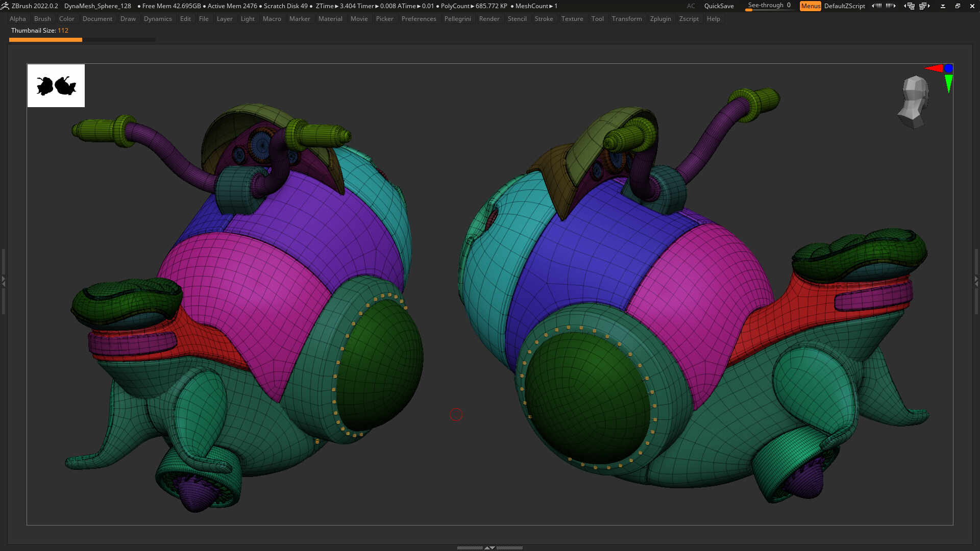This screenshot has width=980, height=551.
Task: Open the Zplugin menu
Action: click(x=660, y=19)
